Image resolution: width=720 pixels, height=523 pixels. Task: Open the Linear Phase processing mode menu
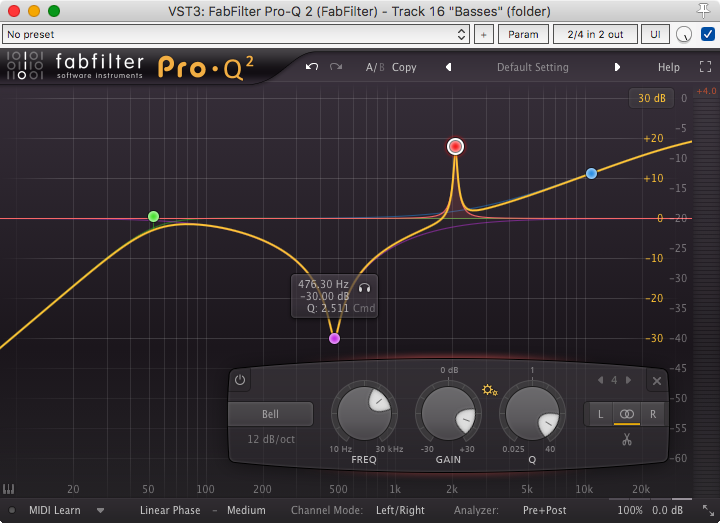[x=170, y=510]
